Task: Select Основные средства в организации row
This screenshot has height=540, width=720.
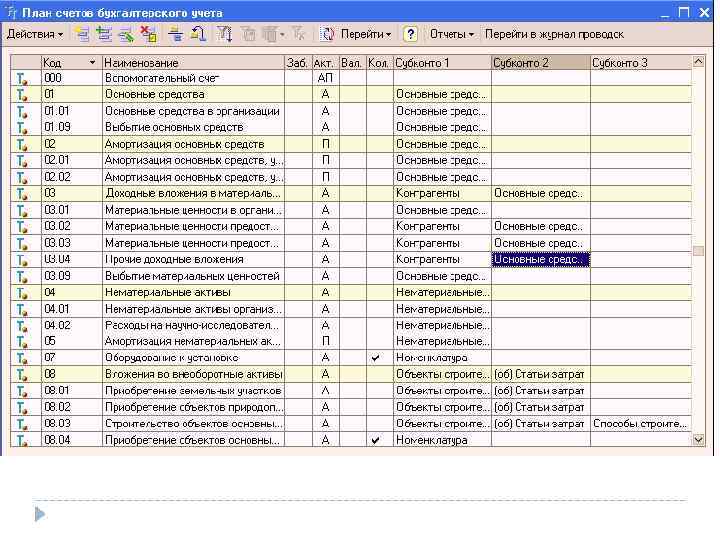Action: tap(351, 111)
